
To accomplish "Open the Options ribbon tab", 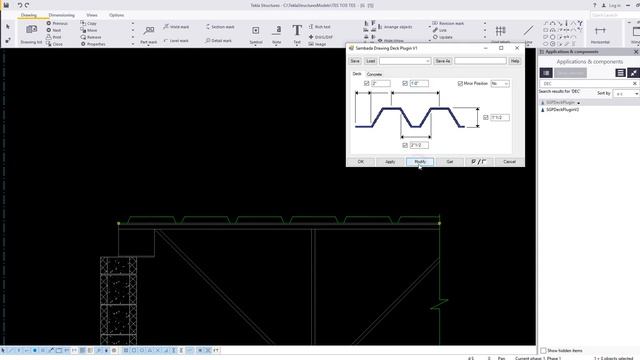I will point(116,15).
